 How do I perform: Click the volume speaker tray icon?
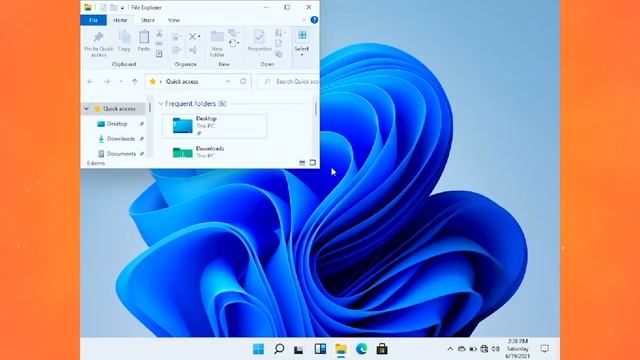(x=496, y=349)
